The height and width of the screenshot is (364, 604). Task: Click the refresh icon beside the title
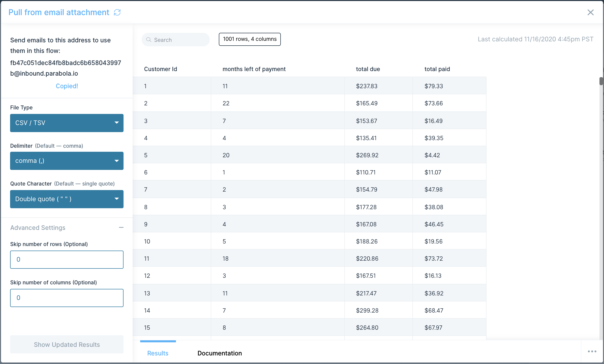(x=117, y=12)
